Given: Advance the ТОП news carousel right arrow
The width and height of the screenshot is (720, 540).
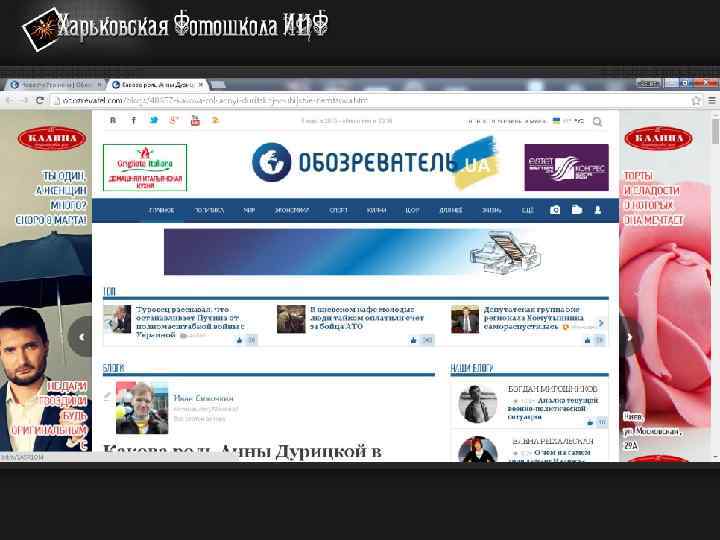Looking at the screenshot, I should 601,323.
